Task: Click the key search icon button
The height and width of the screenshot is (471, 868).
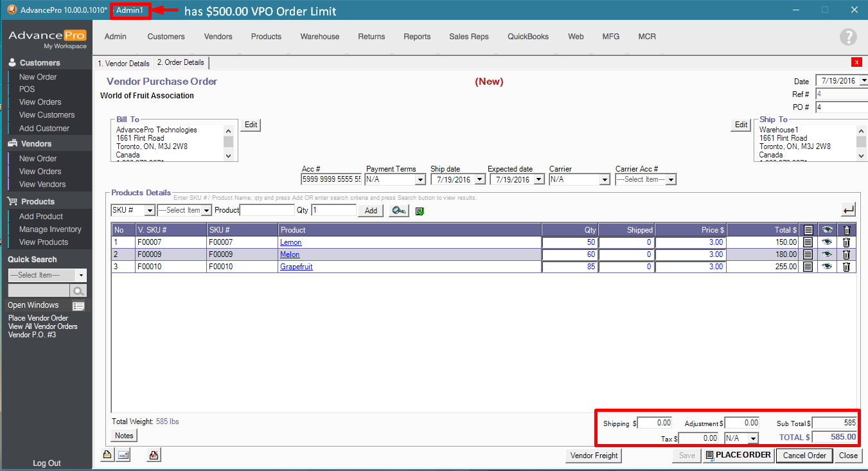Action: click(x=398, y=211)
